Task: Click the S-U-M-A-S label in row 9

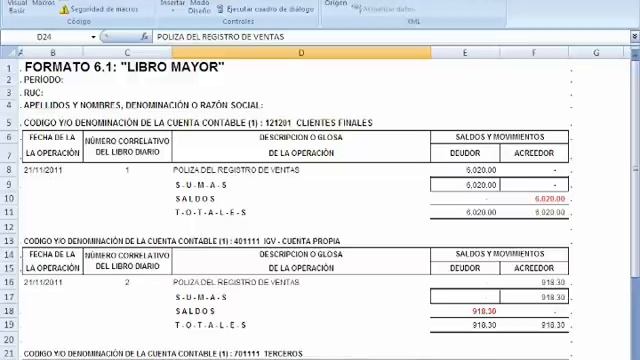Action: click(x=201, y=185)
